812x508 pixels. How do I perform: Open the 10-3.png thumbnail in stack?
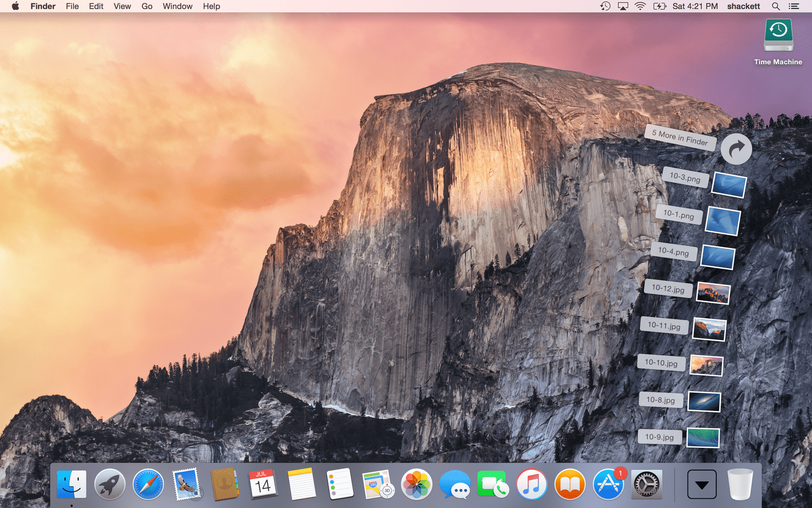click(729, 185)
